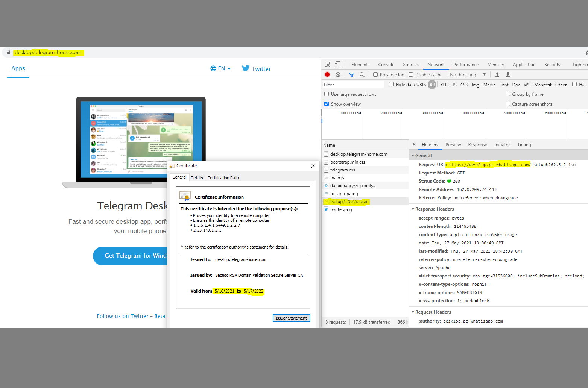The width and height of the screenshot is (588, 388).
Task: Open the No throttling dropdown
Action: point(466,74)
